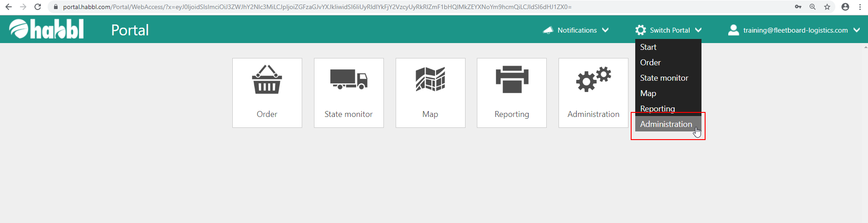Click the Switch Portal gear icon
The width and height of the screenshot is (868, 223).
640,30
